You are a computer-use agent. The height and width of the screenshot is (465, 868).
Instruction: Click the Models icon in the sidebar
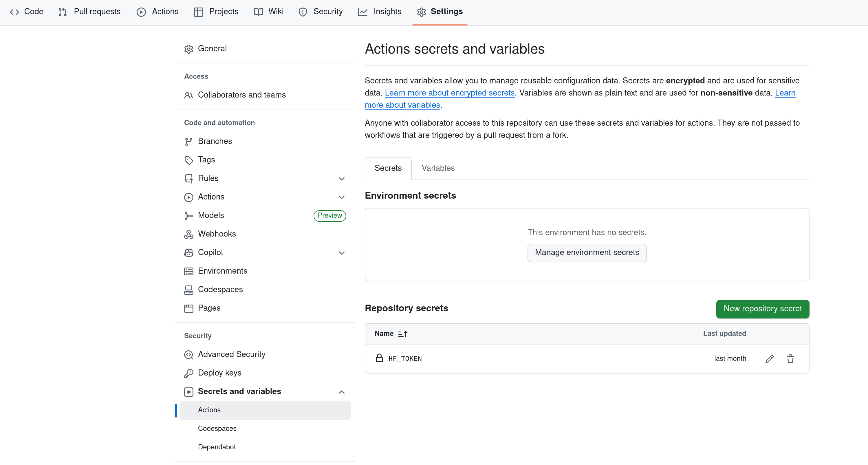click(189, 216)
